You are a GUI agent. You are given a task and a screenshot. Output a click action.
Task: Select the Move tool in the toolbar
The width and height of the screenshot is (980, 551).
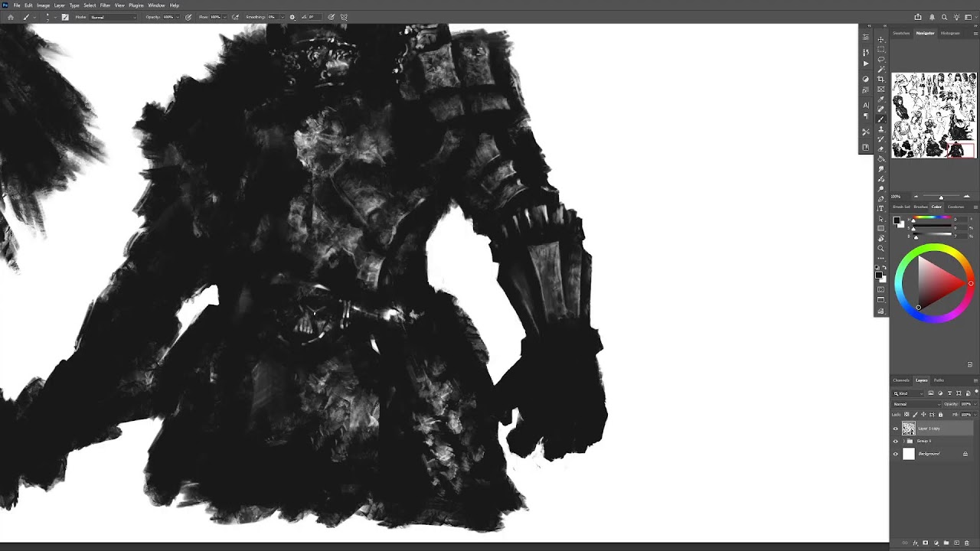coord(881,40)
